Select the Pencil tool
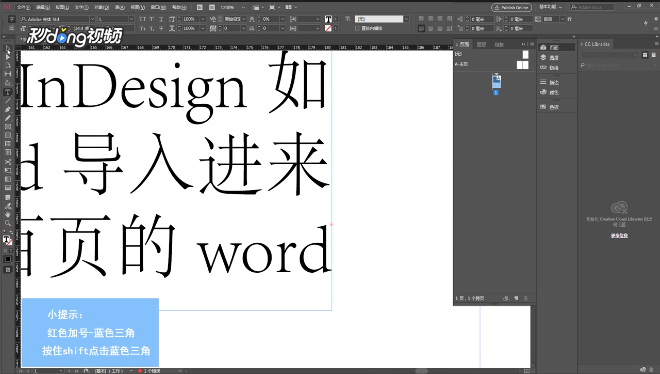 tap(8, 118)
